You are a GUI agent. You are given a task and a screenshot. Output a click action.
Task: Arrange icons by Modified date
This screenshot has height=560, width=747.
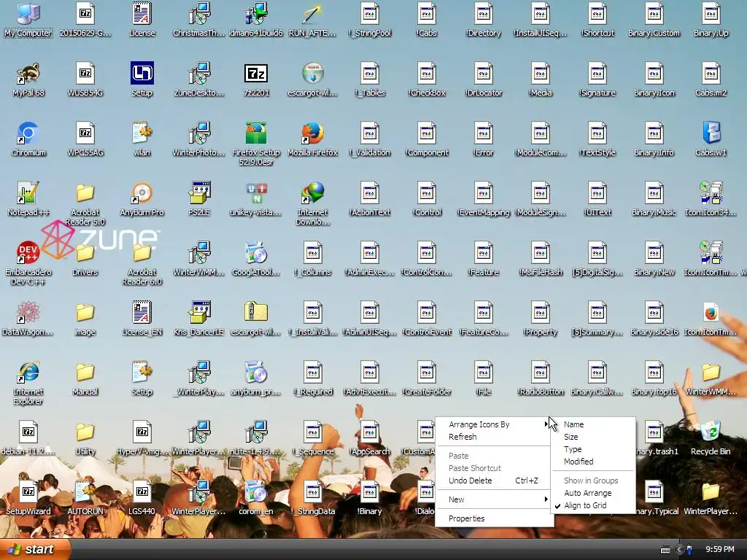coord(593,462)
